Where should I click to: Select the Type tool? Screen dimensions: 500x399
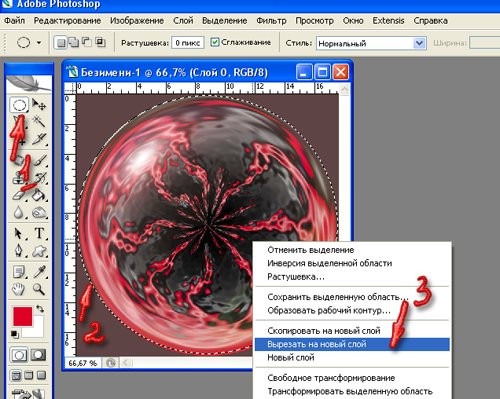pyautogui.click(x=39, y=233)
